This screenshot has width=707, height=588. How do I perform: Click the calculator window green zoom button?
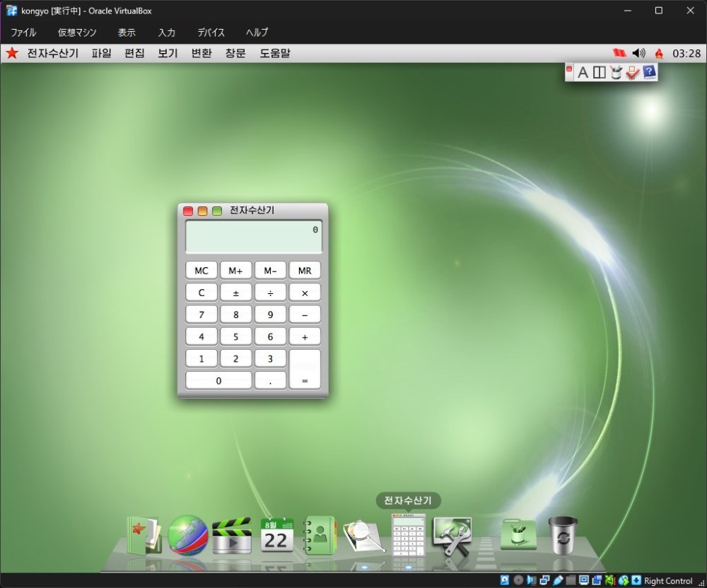[217, 211]
